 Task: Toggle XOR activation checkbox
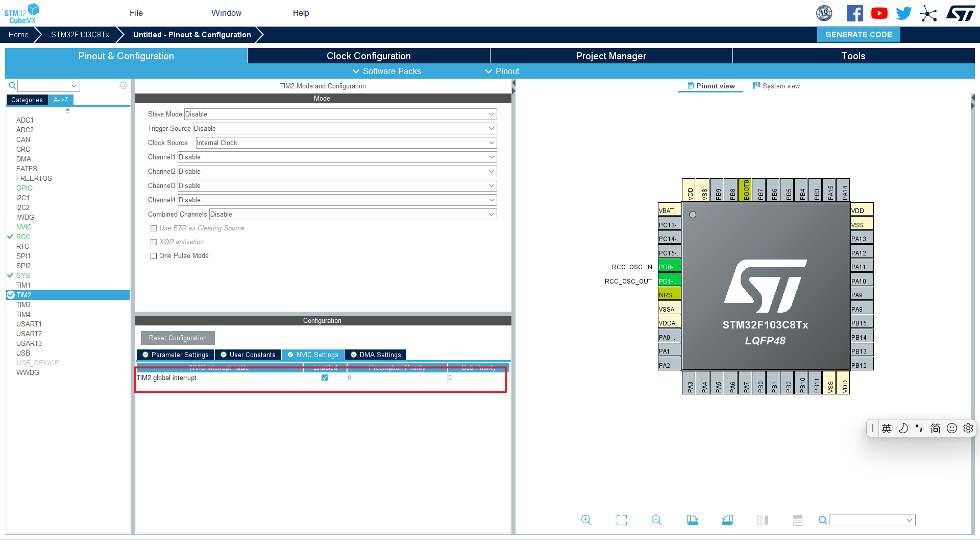click(x=153, y=242)
